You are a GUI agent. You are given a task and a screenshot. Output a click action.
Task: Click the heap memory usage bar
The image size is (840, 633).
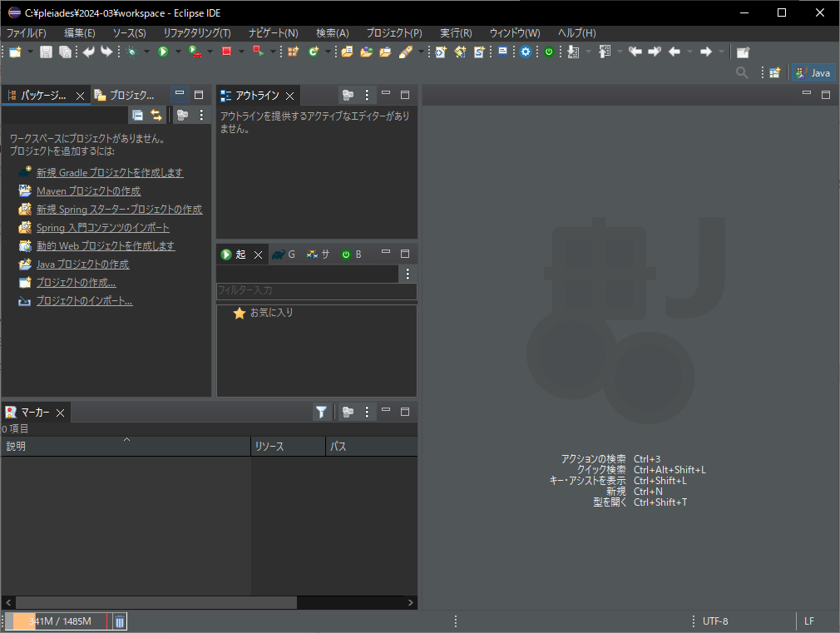point(57,621)
